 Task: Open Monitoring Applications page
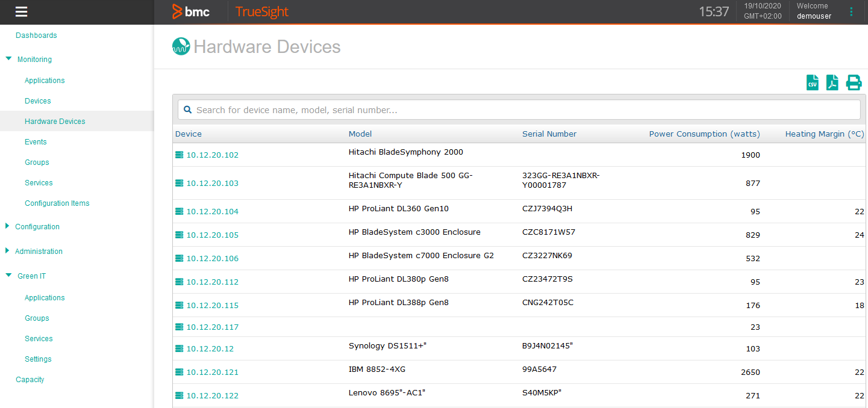[x=45, y=81]
